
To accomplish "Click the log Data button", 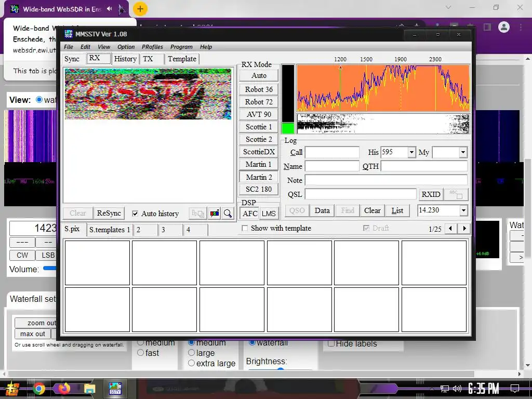I will tap(322, 211).
